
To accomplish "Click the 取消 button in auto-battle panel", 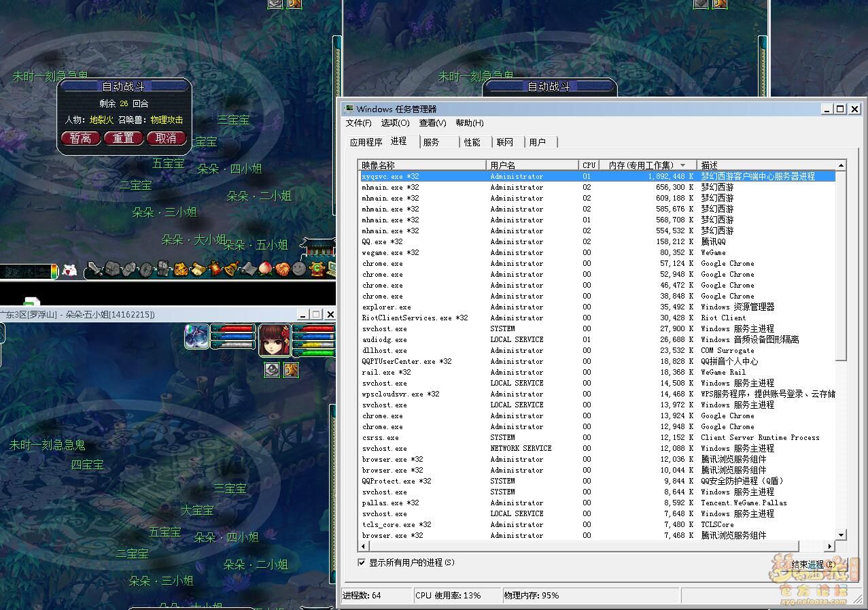I will click(x=166, y=138).
